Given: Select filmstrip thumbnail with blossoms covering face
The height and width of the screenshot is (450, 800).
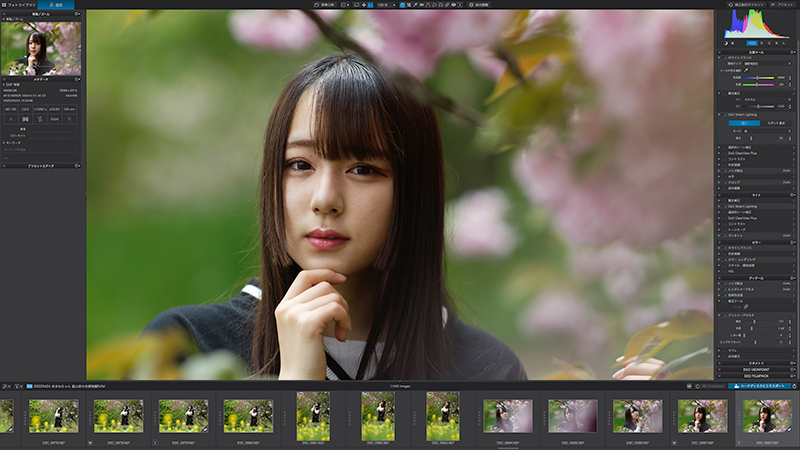Looking at the screenshot, I should [x=572, y=416].
